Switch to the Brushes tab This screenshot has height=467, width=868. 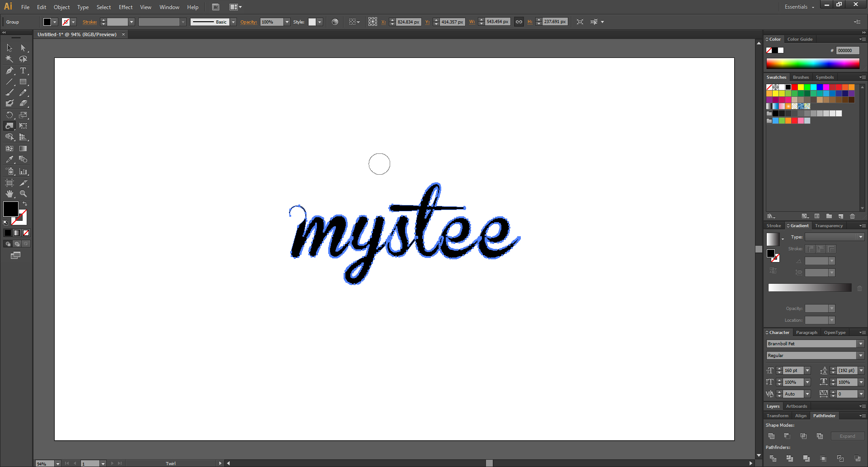(801, 77)
